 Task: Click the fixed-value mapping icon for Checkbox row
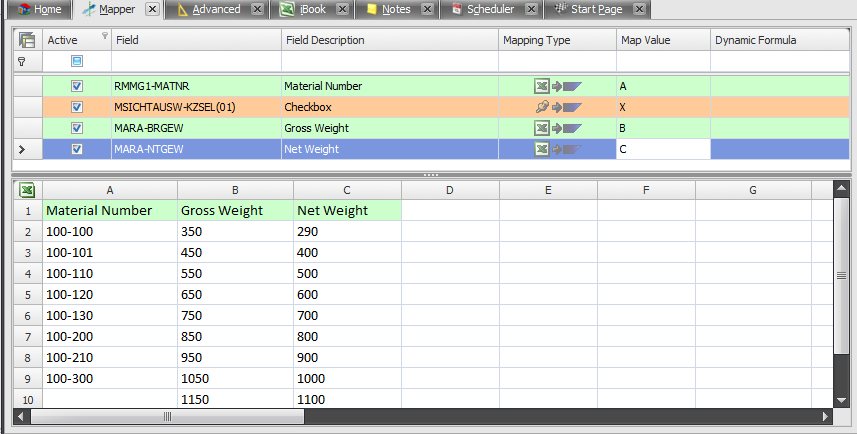click(x=557, y=107)
